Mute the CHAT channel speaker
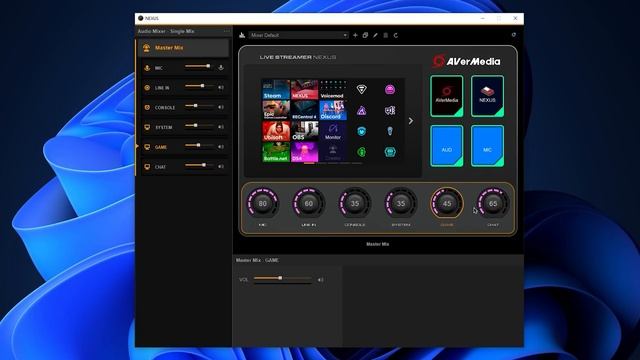 (221, 167)
